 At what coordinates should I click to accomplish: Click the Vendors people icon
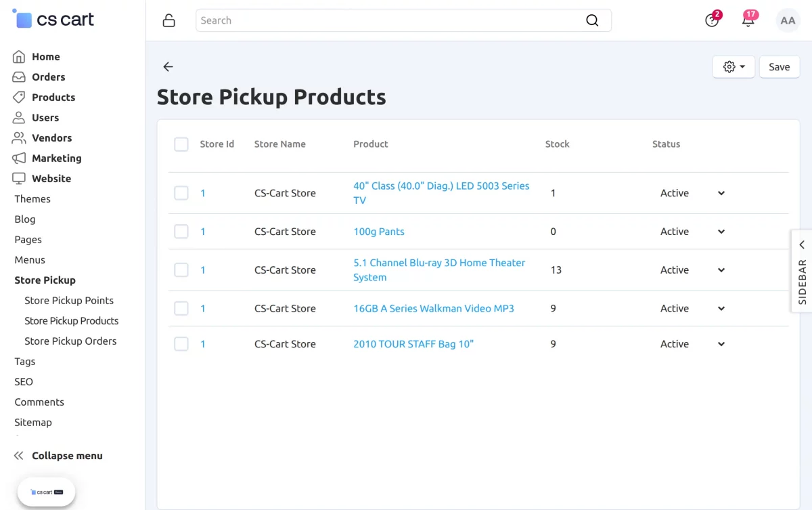pos(19,138)
